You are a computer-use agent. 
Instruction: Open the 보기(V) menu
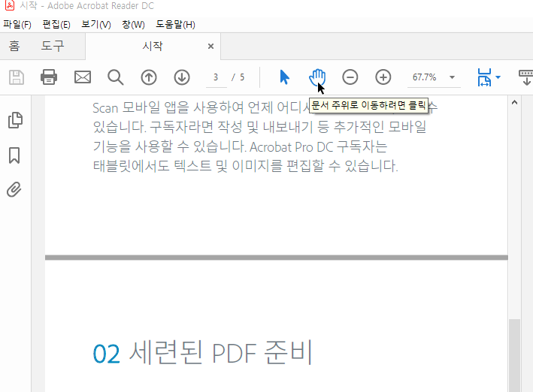[96, 25]
